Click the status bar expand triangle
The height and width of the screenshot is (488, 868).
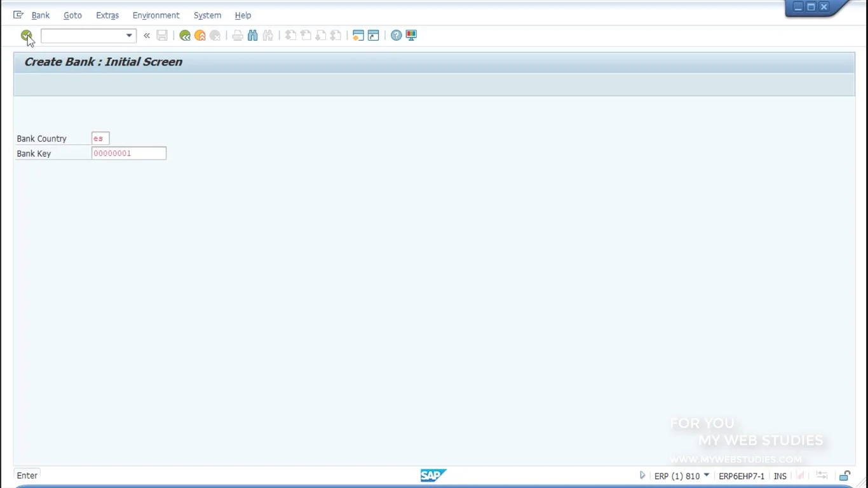pos(642,475)
